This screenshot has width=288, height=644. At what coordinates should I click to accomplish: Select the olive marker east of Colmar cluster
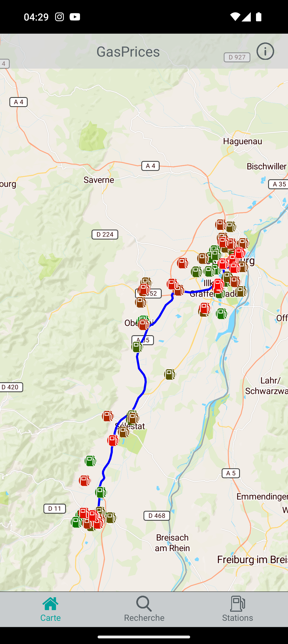[x=111, y=518]
